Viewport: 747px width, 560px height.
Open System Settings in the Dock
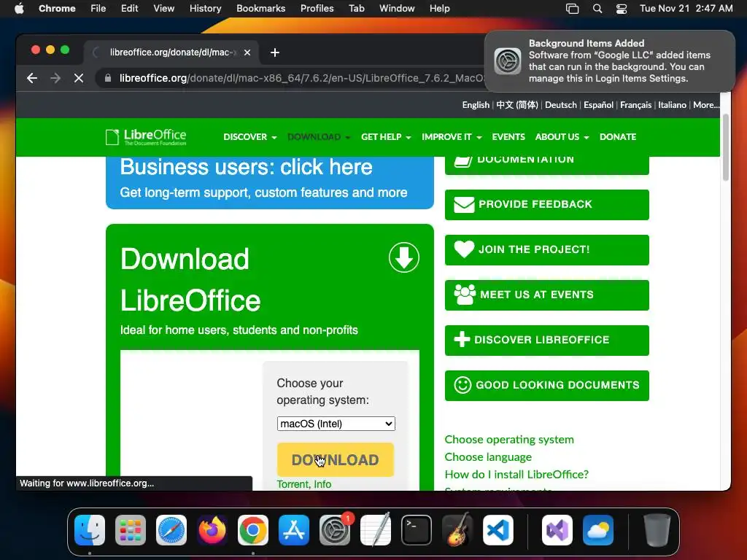coord(334,530)
